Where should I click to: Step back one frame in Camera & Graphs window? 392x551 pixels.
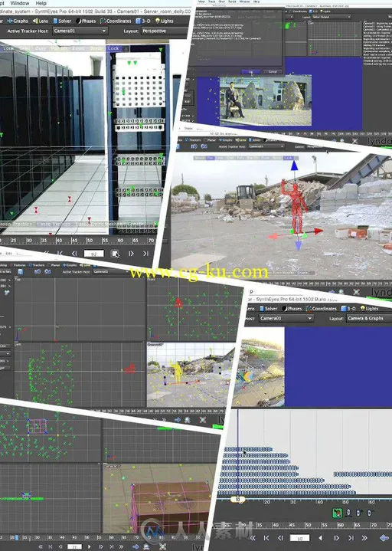click(280, 538)
